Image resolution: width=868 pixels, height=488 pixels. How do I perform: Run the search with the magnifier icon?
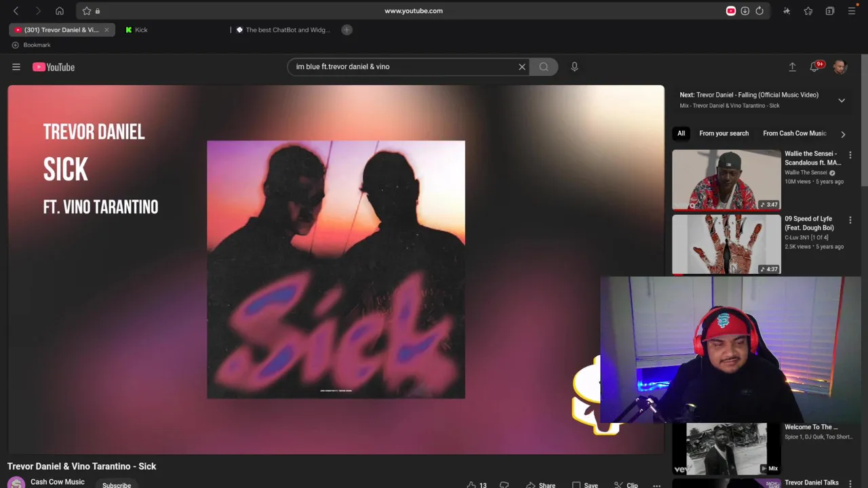pyautogui.click(x=544, y=66)
